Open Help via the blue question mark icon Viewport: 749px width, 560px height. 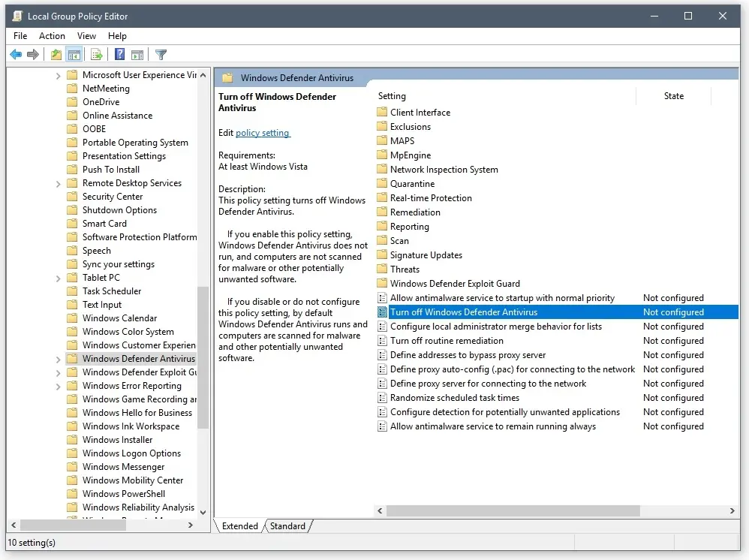(120, 55)
